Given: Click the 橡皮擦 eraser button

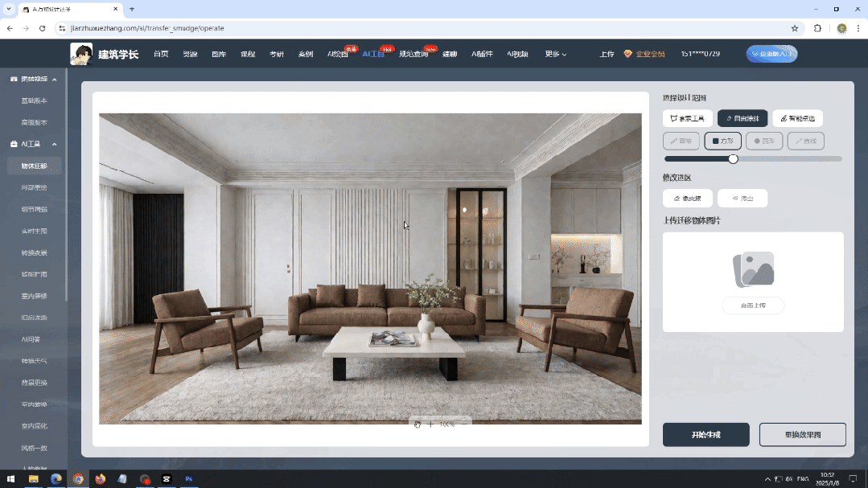Looking at the screenshot, I should tap(688, 198).
